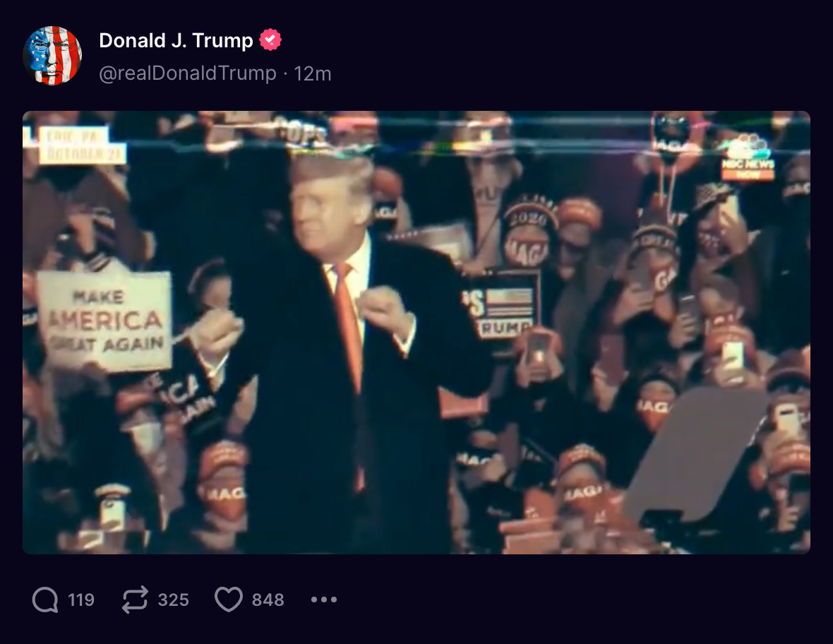The width and height of the screenshot is (833, 644).
Task: Open the three-dot more options menu
Action: (324, 600)
